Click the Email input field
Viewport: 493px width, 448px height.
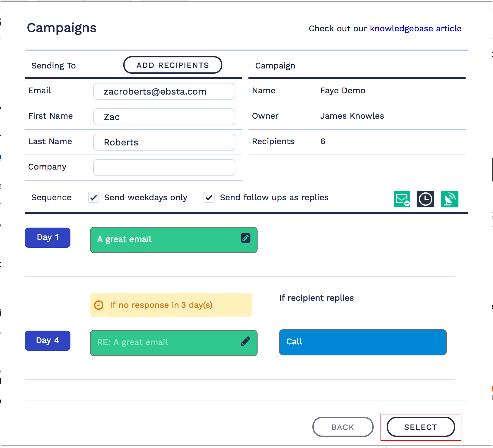pyautogui.click(x=164, y=91)
